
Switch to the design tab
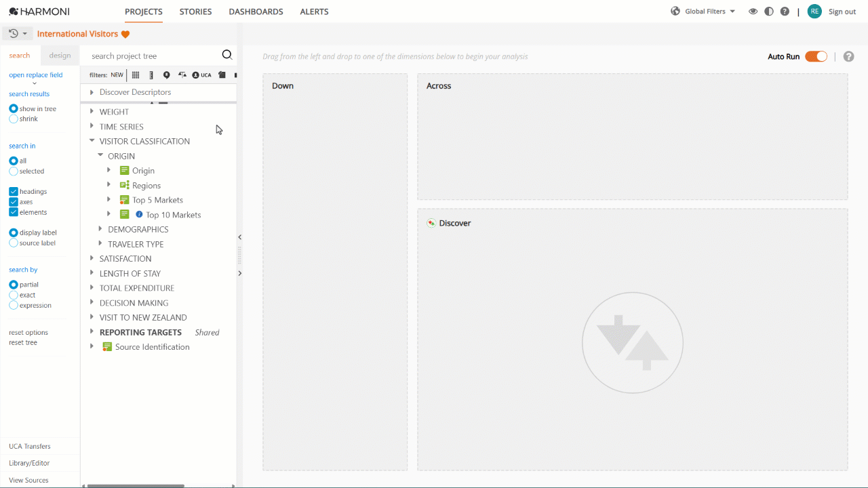tap(60, 56)
